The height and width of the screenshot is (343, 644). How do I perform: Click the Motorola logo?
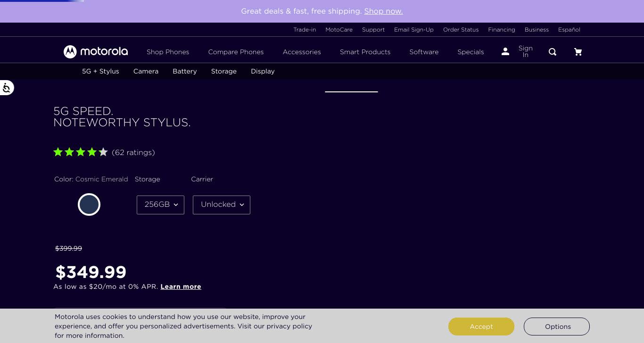click(x=96, y=52)
